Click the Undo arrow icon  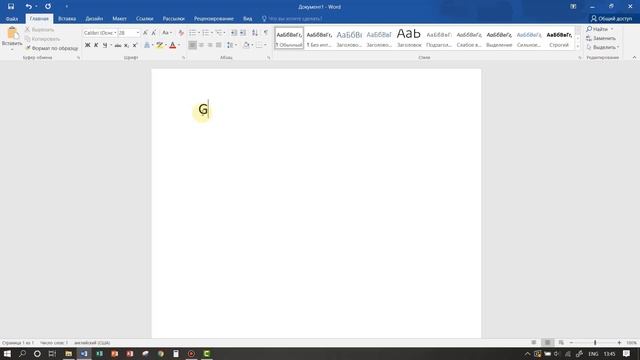pos(28,7)
